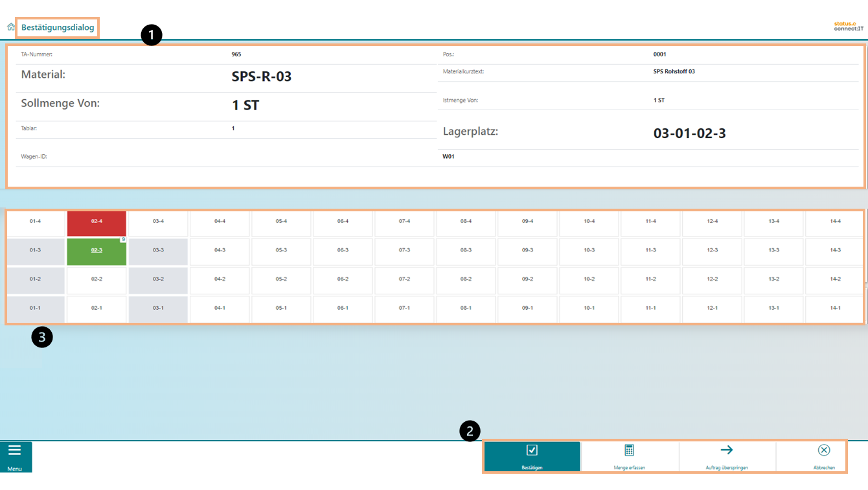Click the Bestätigen checkmark icon

(532, 450)
